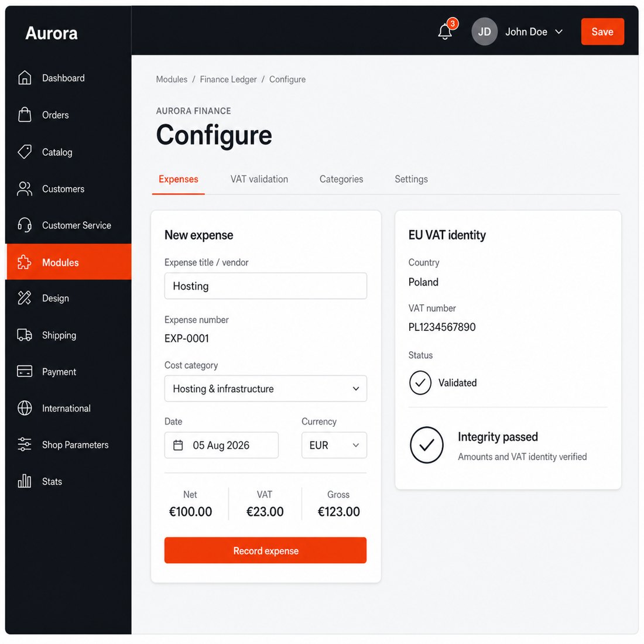Click the EXP-0001 expense number

click(x=187, y=338)
